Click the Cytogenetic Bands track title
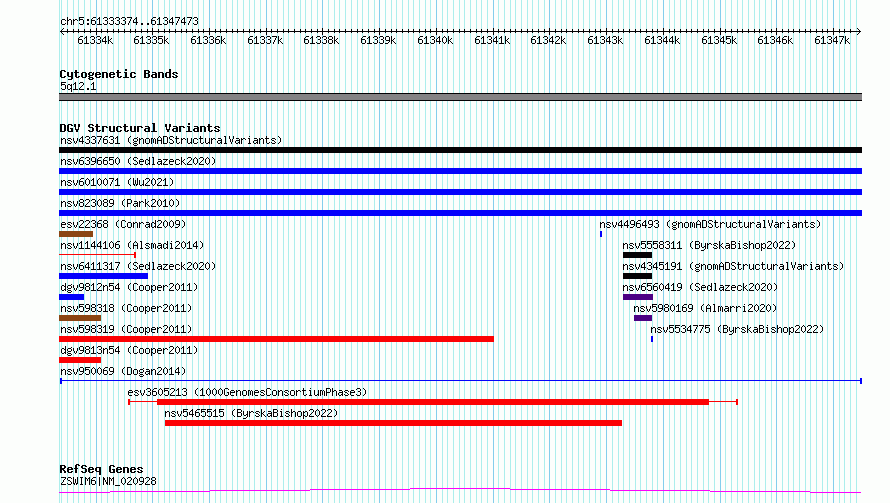The height and width of the screenshot is (503, 890). tap(119, 74)
